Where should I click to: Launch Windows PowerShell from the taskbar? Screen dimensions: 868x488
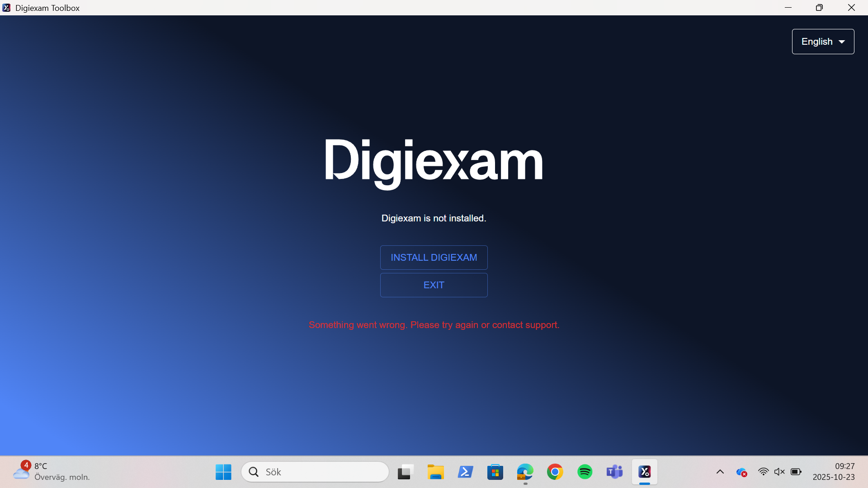(x=465, y=471)
